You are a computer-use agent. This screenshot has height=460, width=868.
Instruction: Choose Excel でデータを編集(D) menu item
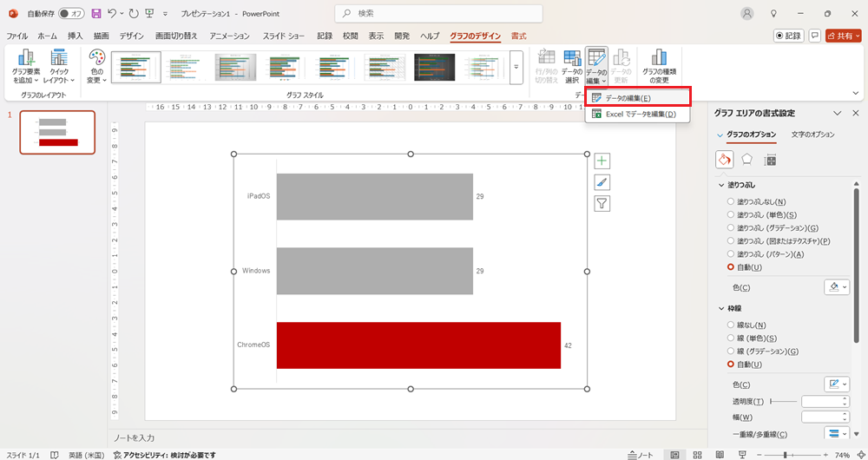638,114
